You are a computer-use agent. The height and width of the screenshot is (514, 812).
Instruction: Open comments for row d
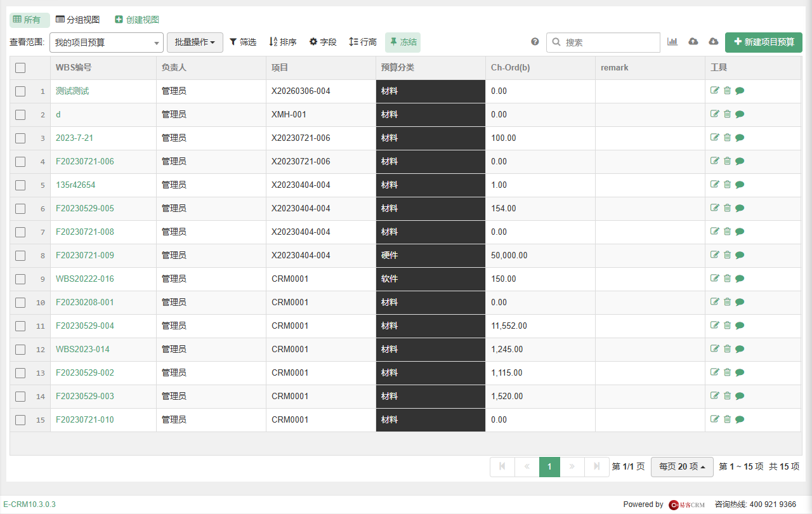tap(740, 114)
